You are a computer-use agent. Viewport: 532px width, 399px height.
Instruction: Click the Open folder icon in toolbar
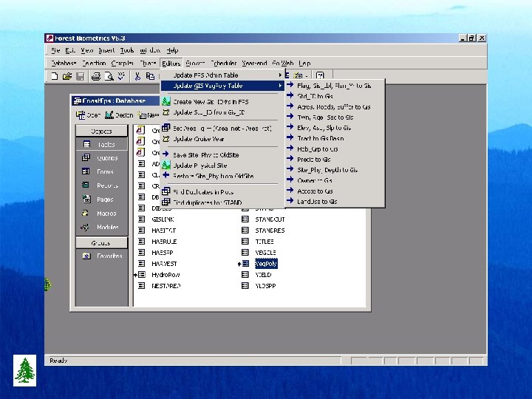pos(67,75)
